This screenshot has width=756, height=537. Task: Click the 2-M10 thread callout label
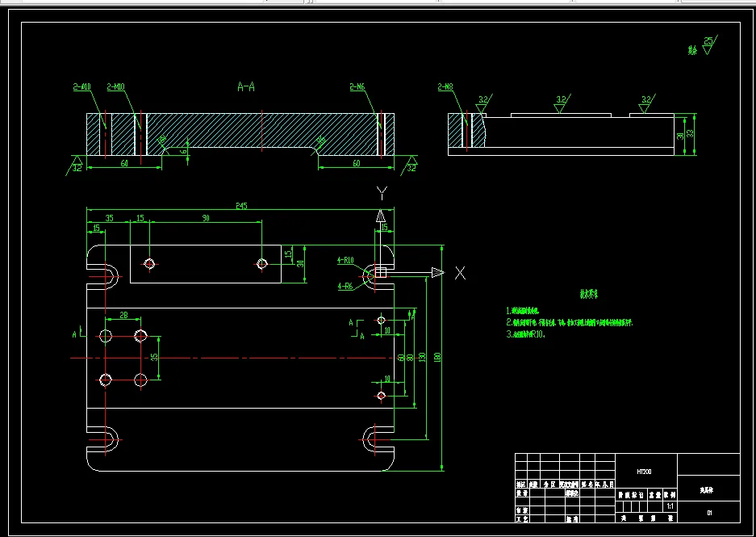pos(116,87)
